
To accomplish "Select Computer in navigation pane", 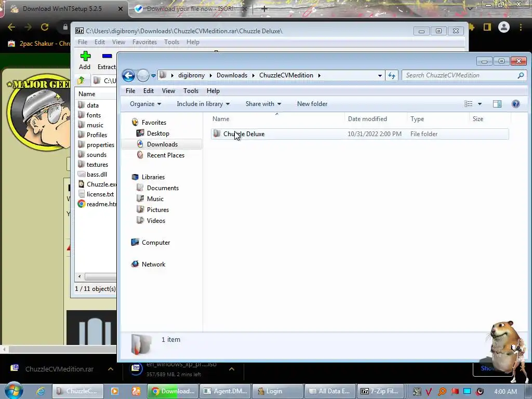I will [x=156, y=243].
